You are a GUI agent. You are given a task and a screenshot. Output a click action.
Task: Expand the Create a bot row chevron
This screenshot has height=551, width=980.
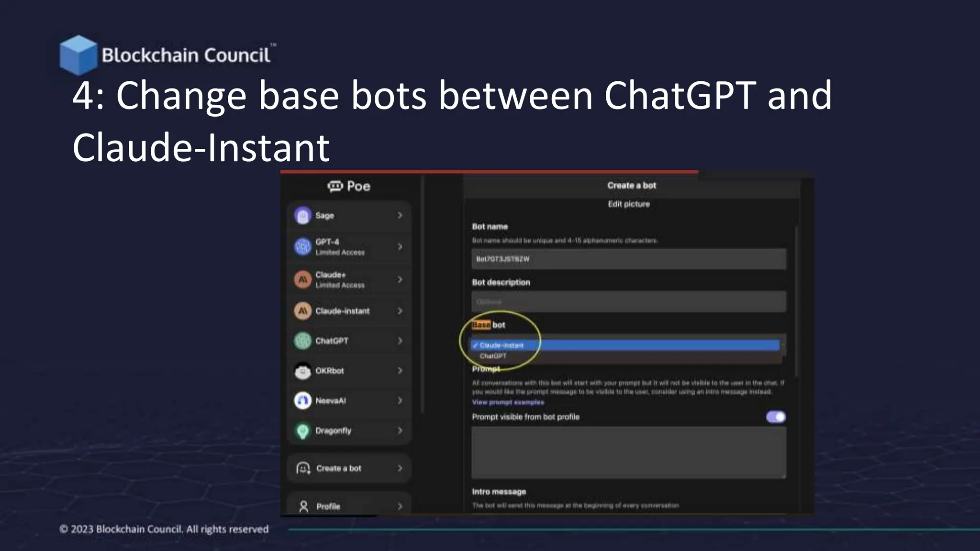[400, 468]
